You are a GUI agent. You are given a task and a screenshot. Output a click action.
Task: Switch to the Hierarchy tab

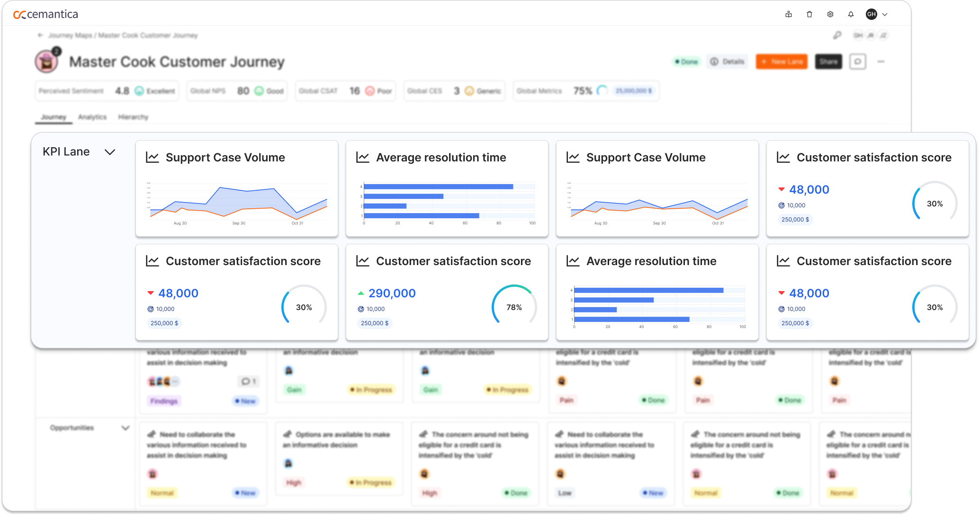pyautogui.click(x=133, y=117)
